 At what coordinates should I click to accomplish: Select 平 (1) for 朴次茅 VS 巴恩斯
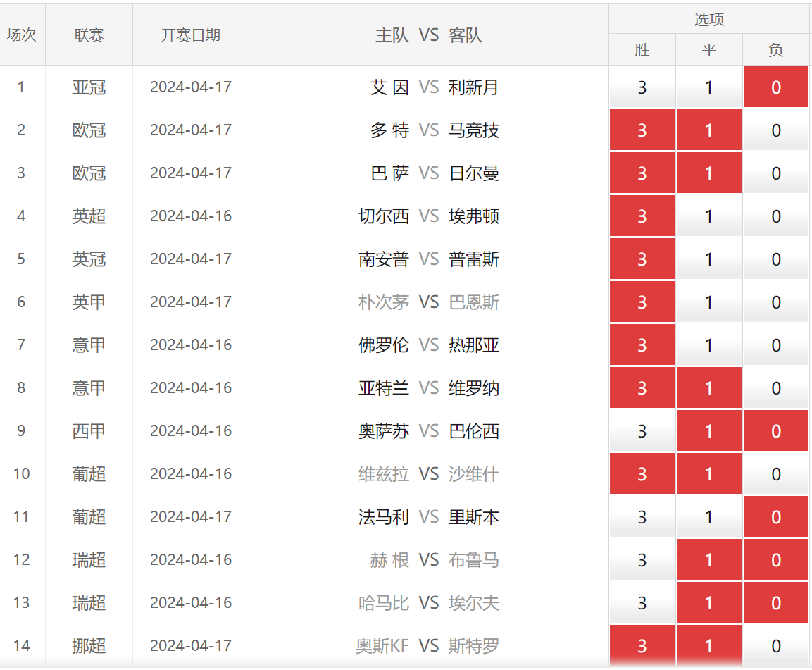click(709, 302)
